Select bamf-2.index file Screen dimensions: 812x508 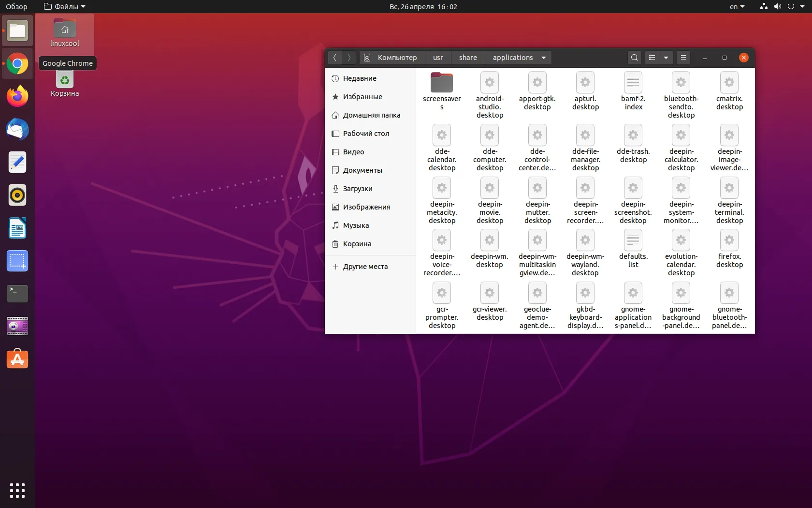pyautogui.click(x=633, y=91)
